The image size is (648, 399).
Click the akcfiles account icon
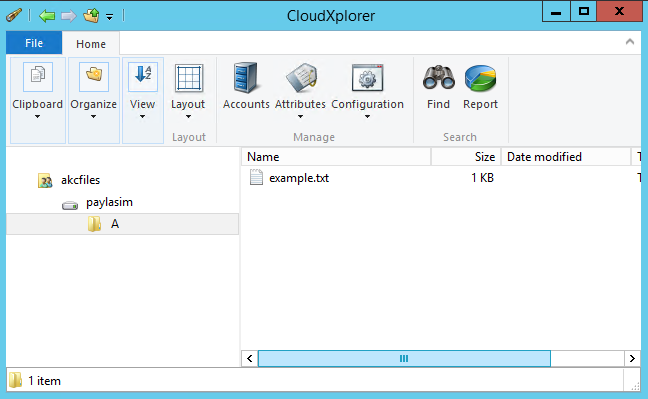pyautogui.click(x=45, y=181)
